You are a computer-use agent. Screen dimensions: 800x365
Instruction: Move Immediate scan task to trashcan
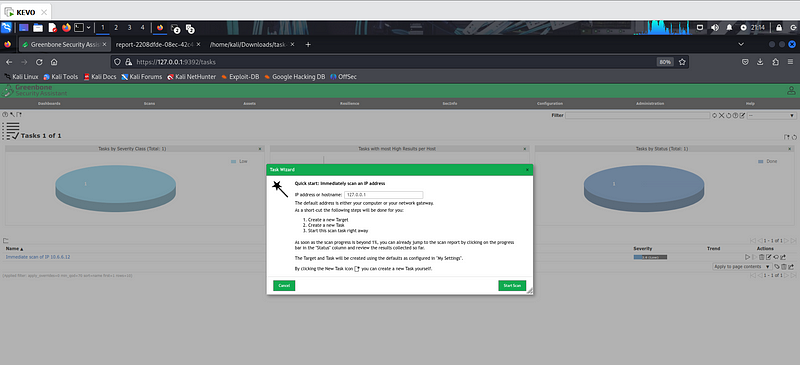click(x=762, y=257)
